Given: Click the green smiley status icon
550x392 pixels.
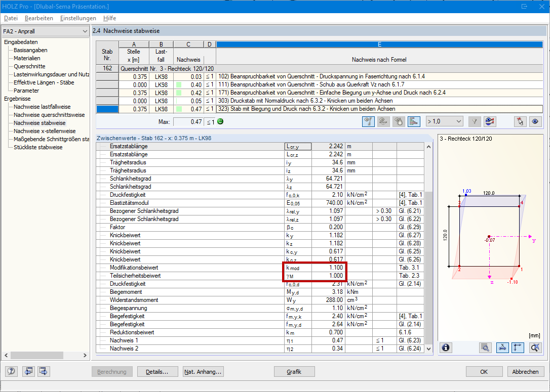Looking at the screenshot, I should [220, 121].
